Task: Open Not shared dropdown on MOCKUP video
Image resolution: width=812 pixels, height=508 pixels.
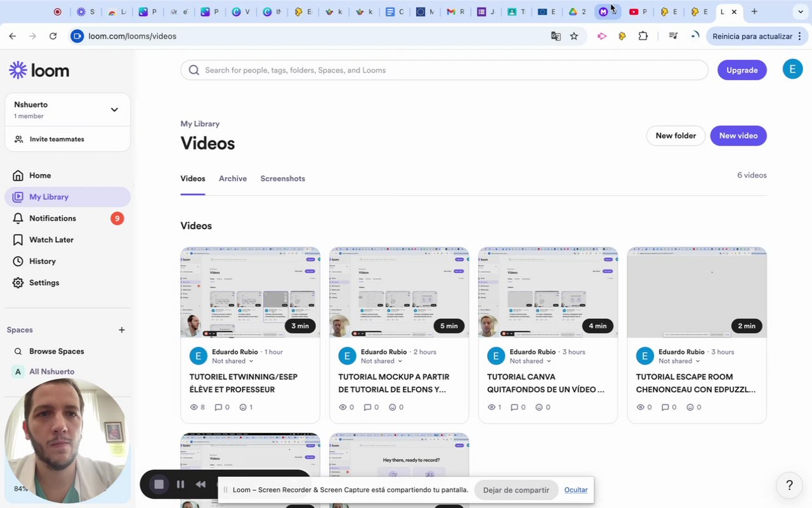Action: coord(382,361)
